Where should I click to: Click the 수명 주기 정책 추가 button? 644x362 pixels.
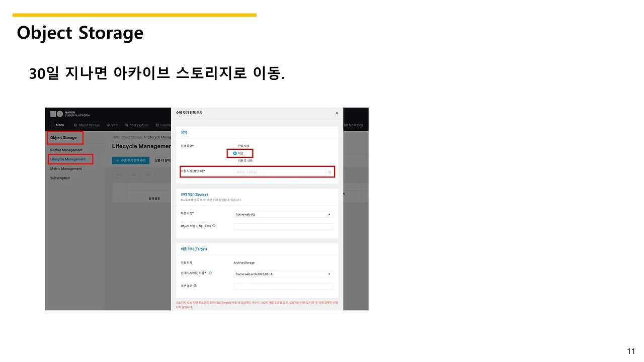[x=131, y=160]
